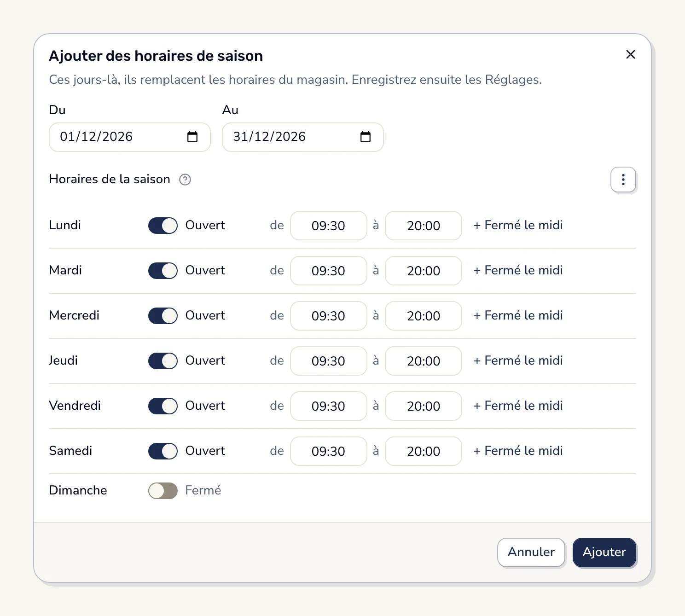685x616 pixels.
Task: Toggle Jeudi open switch
Action: [163, 361]
